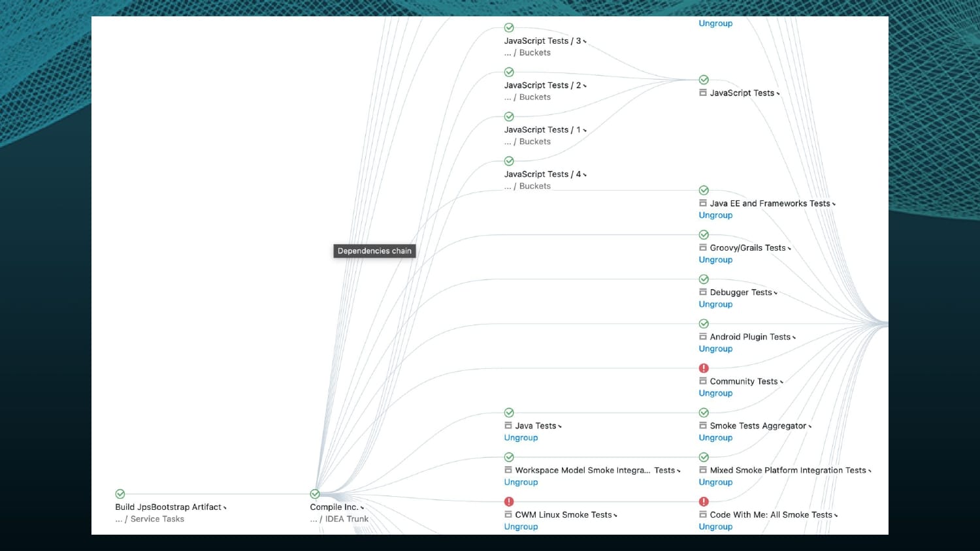The image size is (980, 551).
Task: Click green check above Java EE and Frameworks Tests
Action: [704, 191]
